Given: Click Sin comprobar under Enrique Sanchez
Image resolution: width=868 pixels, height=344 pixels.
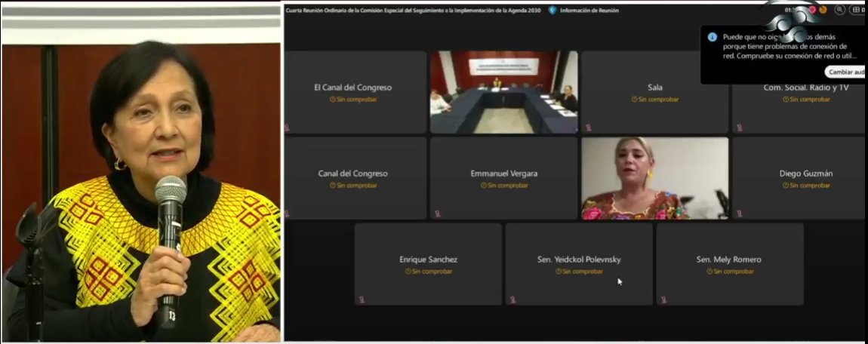Looking at the screenshot, I should click(429, 272).
